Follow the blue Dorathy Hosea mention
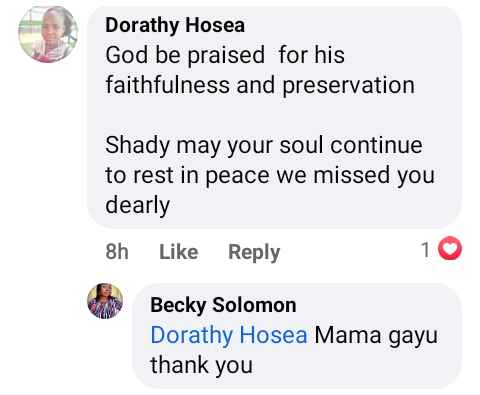 point(229,335)
